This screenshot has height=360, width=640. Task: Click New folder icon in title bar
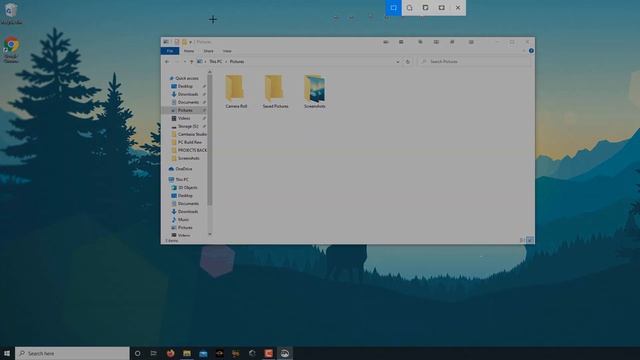(184, 42)
